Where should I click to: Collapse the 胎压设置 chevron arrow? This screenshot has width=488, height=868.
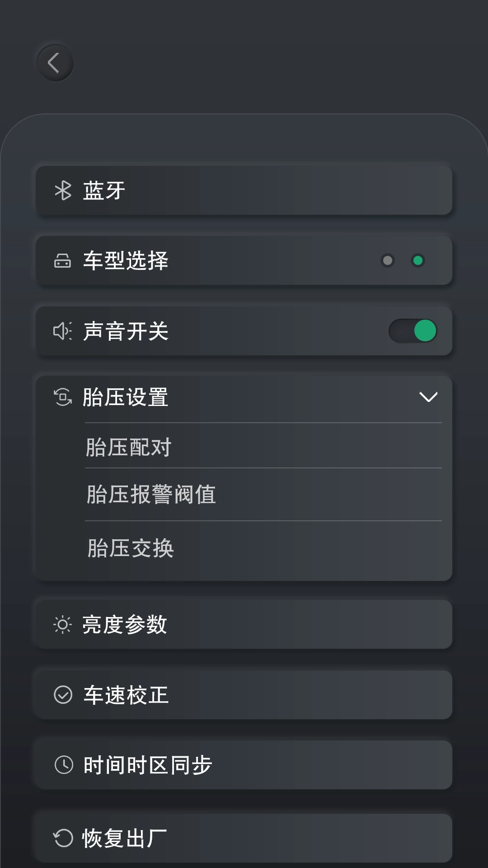(x=428, y=397)
